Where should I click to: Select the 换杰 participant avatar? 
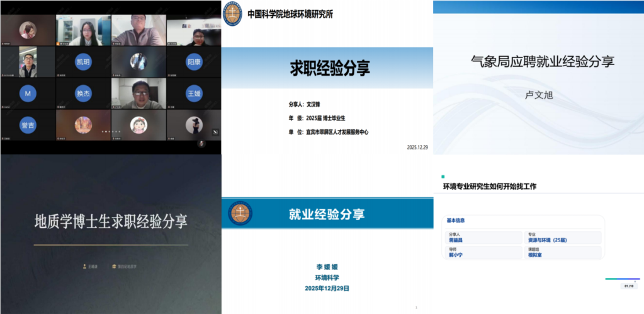tap(83, 93)
